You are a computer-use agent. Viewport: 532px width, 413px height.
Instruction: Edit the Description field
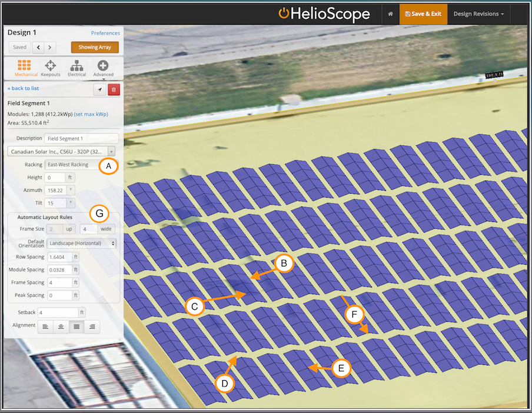(81, 138)
